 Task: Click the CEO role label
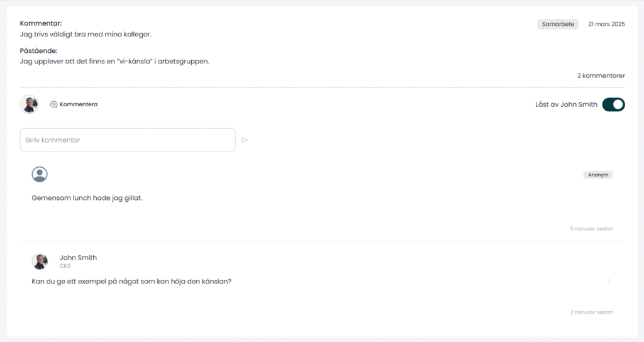(x=65, y=266)
